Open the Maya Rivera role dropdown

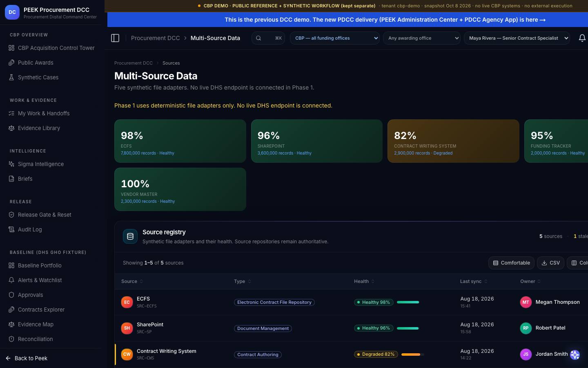(517, 38)
